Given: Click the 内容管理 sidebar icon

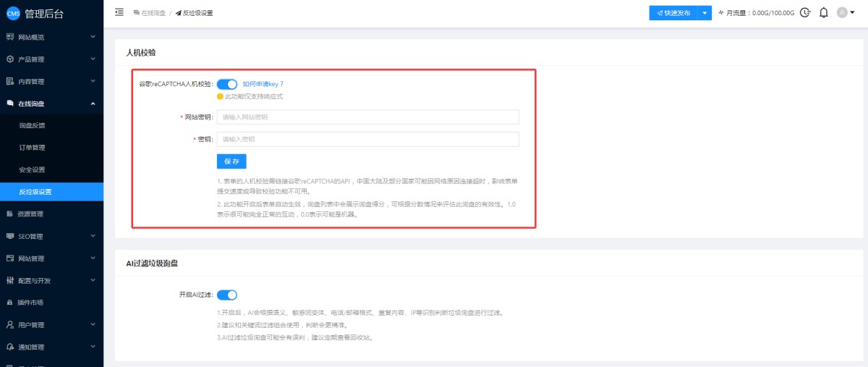Looking at the screenshot, I should pyautogui.click(x=10, y=81).
